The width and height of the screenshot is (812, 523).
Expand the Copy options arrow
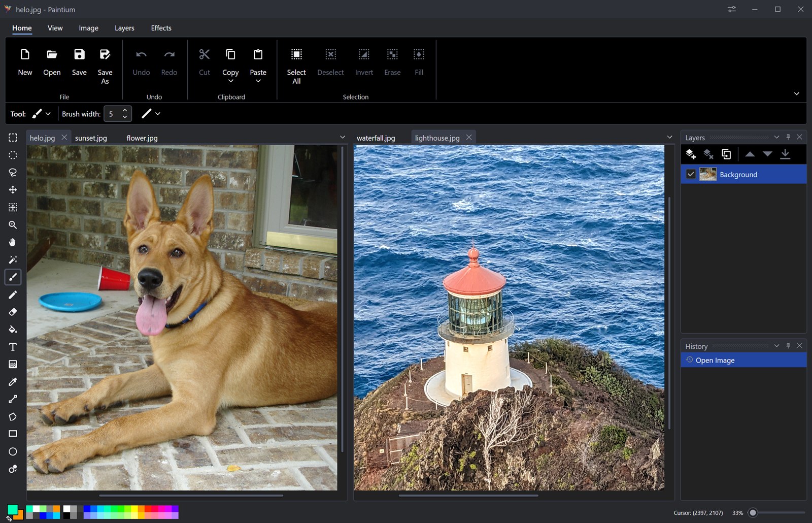(x=230, y=81)
